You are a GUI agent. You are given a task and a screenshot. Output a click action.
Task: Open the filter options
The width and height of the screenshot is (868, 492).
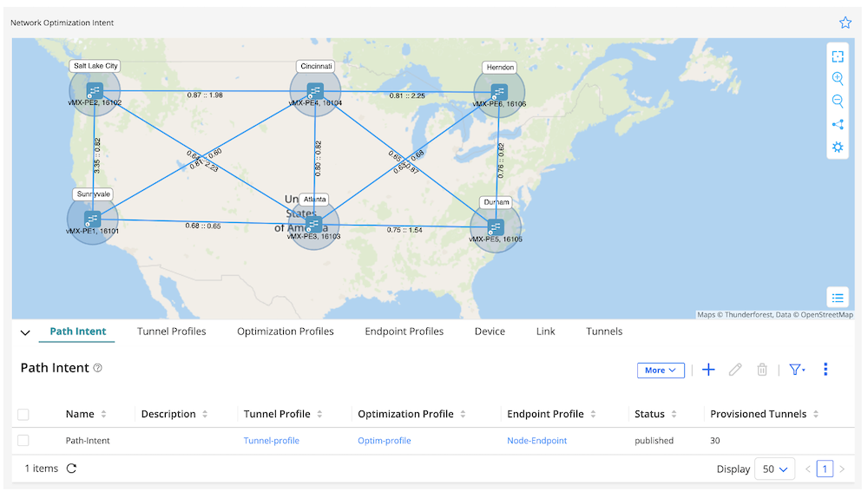(797, 370)
